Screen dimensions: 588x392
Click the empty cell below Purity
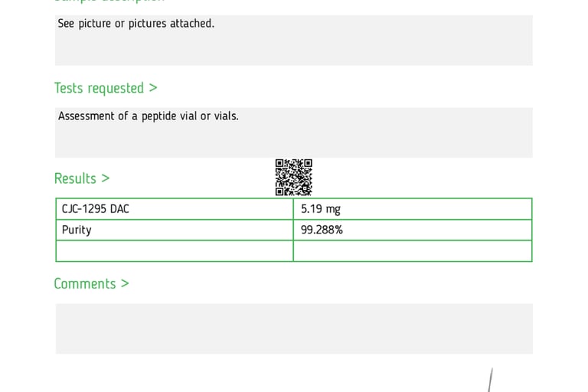click(175, 251)
